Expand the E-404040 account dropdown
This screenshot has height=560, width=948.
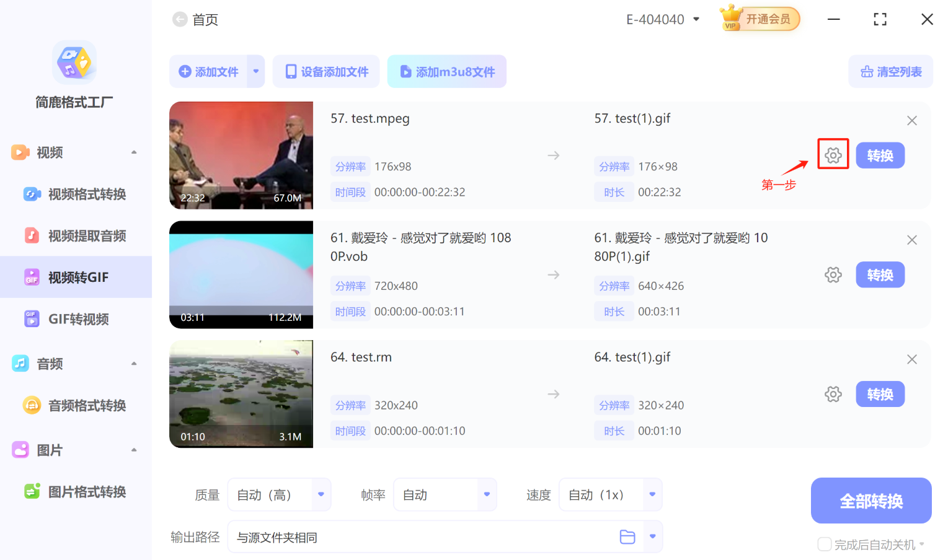coord(696,19)
